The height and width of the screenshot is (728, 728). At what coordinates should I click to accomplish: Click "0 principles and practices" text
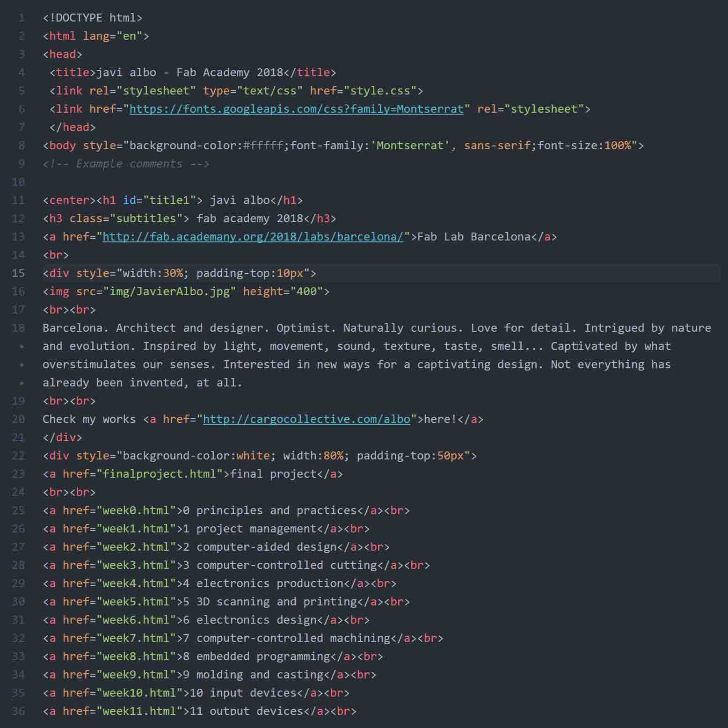pos(270,510)
